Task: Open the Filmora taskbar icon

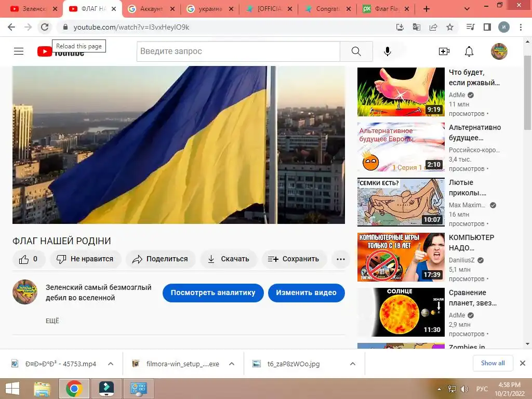Action: point(107,389)
